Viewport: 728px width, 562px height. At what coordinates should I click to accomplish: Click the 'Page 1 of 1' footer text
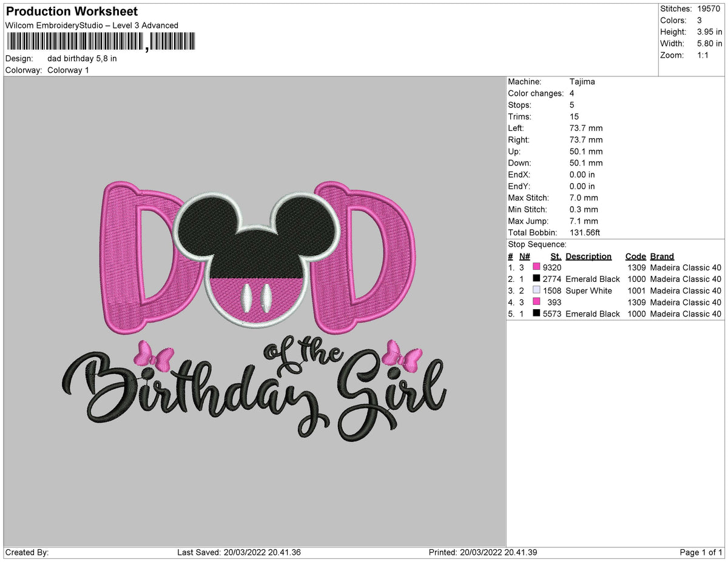coord(701,552)
